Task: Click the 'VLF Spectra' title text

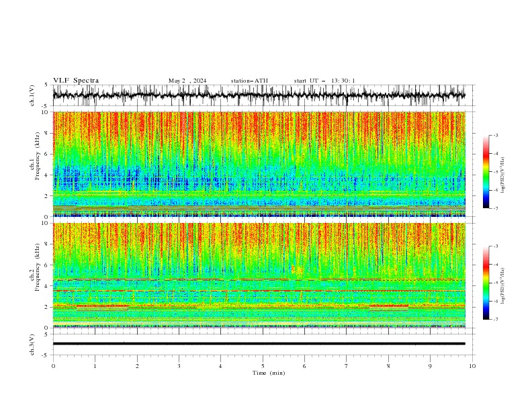Action: point(76,81)
